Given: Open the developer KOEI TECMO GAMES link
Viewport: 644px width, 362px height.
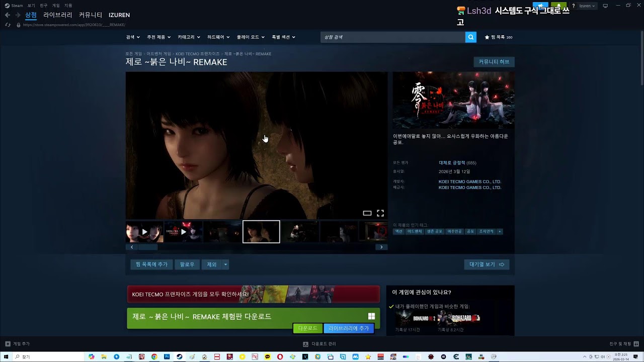Looking at the screenshot, I should 470,182.
